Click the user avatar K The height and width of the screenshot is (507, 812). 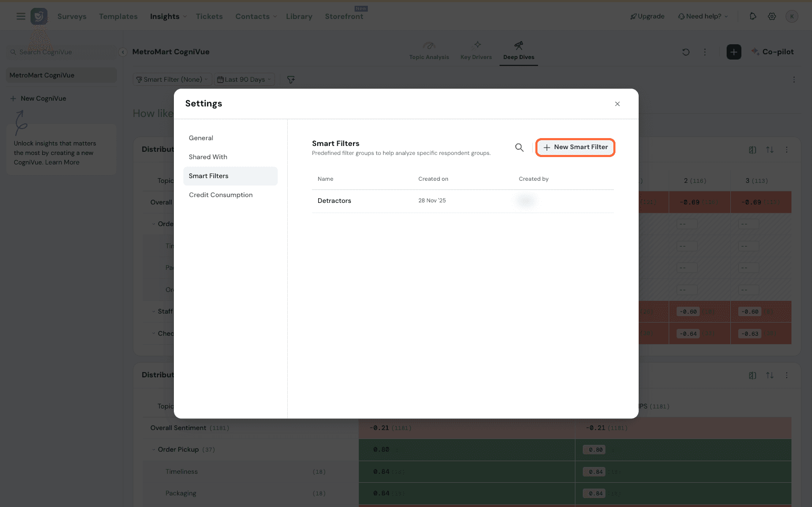791,16
